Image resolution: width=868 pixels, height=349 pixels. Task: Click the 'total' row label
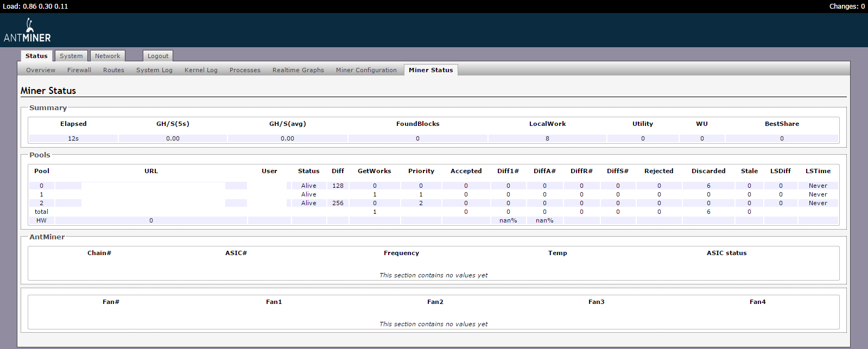coord(42,212)
